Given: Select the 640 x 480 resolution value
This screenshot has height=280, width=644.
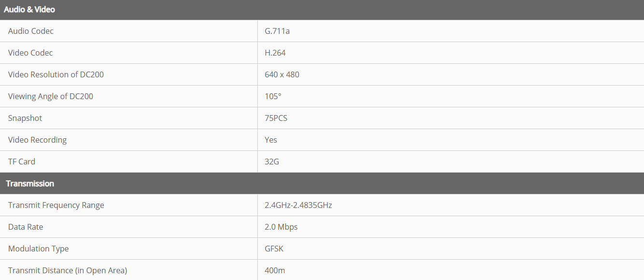Looking at the screenshot, I should tap(282, 75).
